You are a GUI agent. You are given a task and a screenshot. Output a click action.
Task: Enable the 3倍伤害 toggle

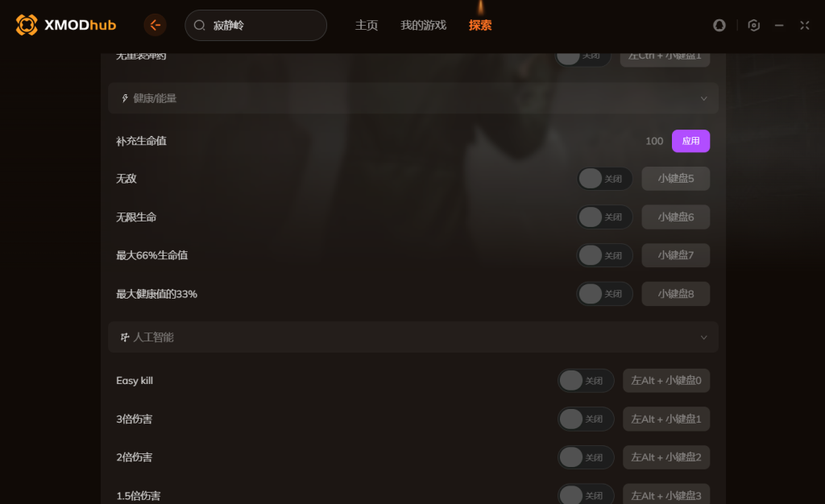pos(586,419)
